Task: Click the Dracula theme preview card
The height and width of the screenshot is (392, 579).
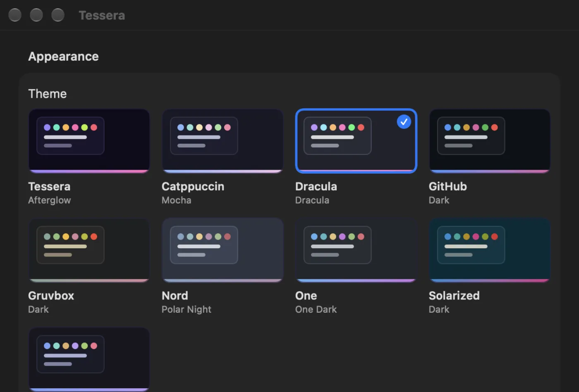Action: (356, 141)
